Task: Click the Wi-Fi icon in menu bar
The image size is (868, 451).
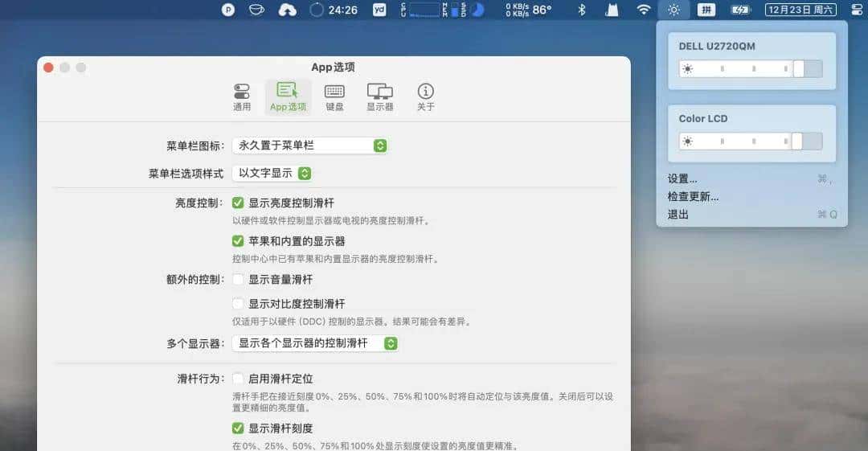Action: click(643, 10)
